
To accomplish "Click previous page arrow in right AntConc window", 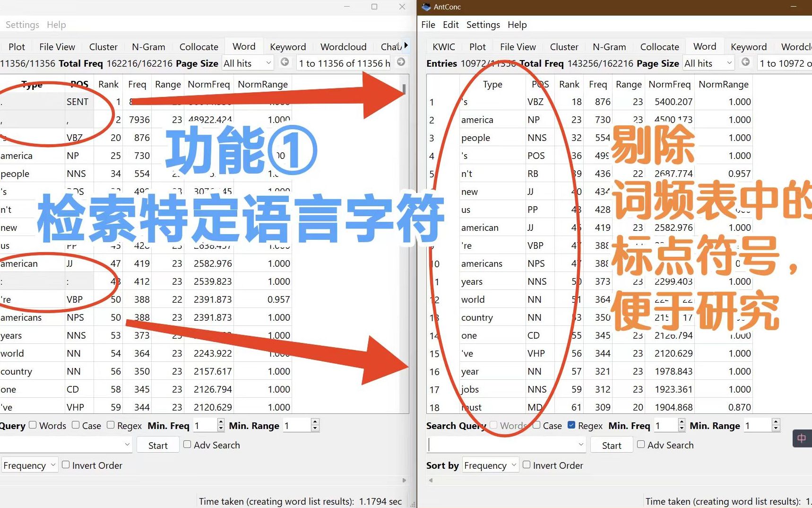I will point(745,62).
